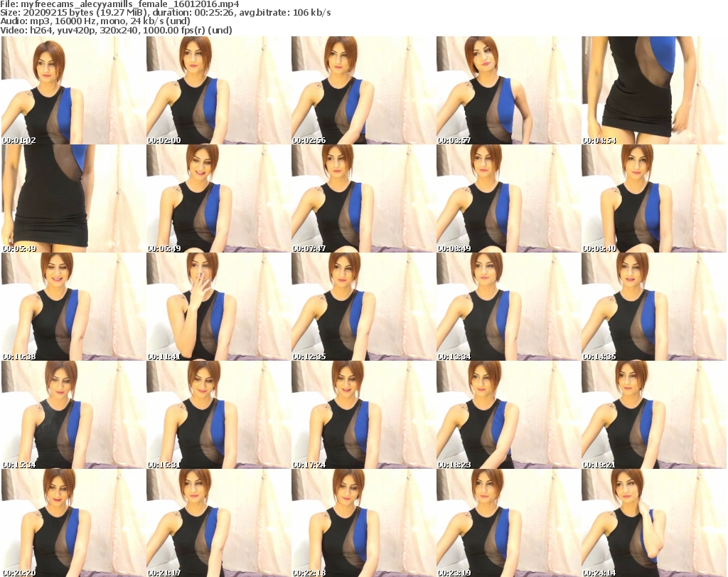Open the thumbnail stamped 00:02:00
Viewport: 728px width, 577px height.
pyautogui.click(x=219, y=90)
